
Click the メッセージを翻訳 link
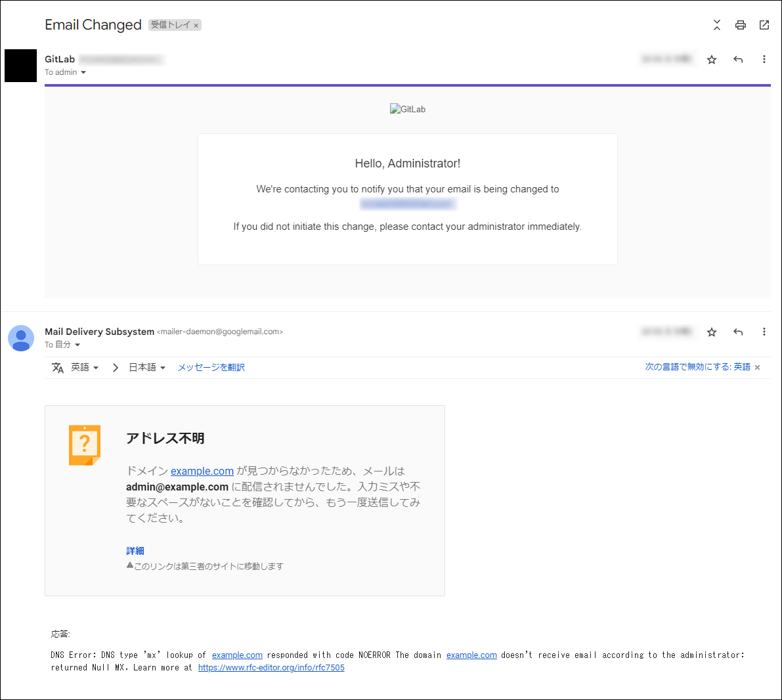coord(211,368)
